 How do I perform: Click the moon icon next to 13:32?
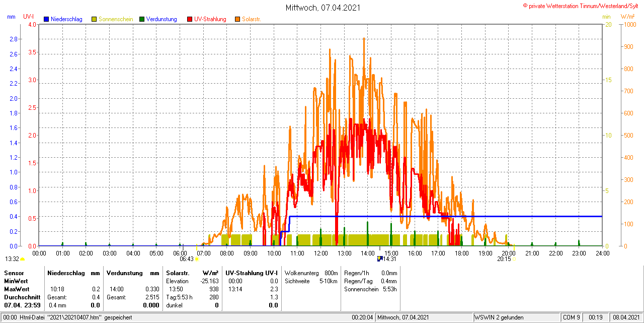(23, 259)
